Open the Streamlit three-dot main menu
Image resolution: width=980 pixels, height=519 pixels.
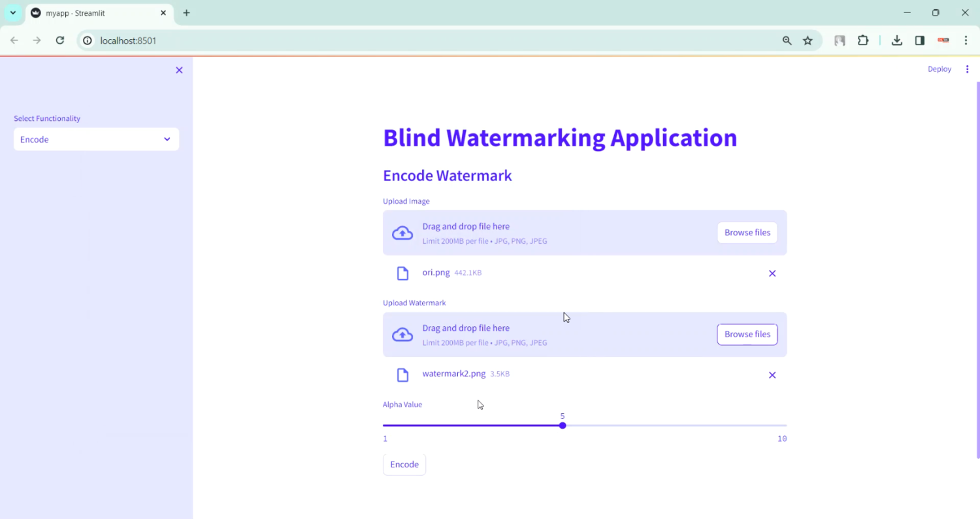click(x=967, y=69)
